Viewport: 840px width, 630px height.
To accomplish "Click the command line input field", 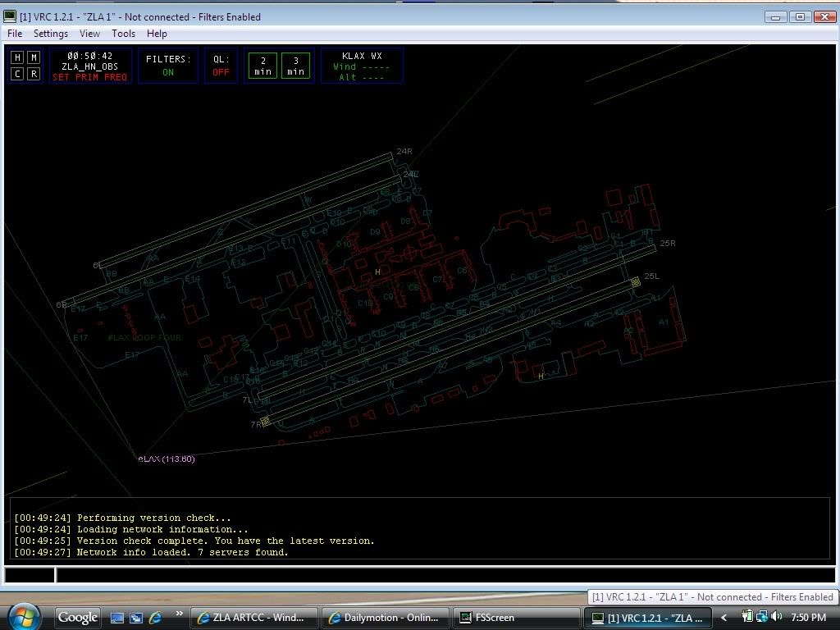I will (x=443, y=575).
